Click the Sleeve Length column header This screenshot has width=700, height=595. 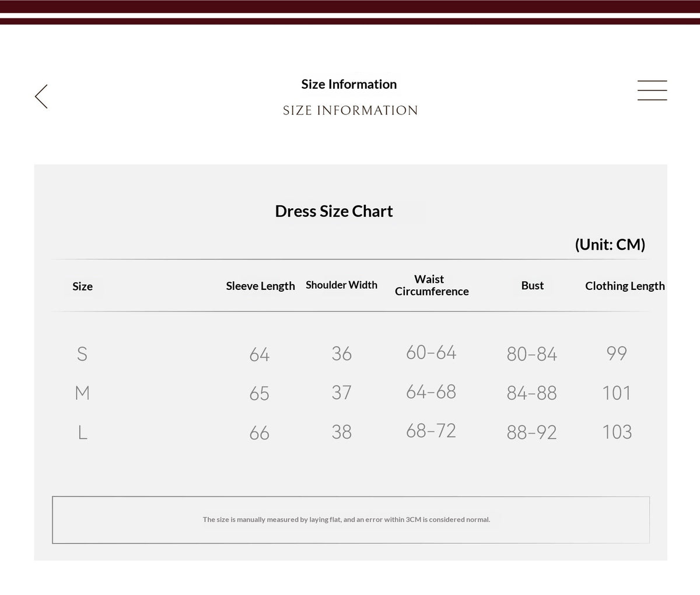coord(260,286)
